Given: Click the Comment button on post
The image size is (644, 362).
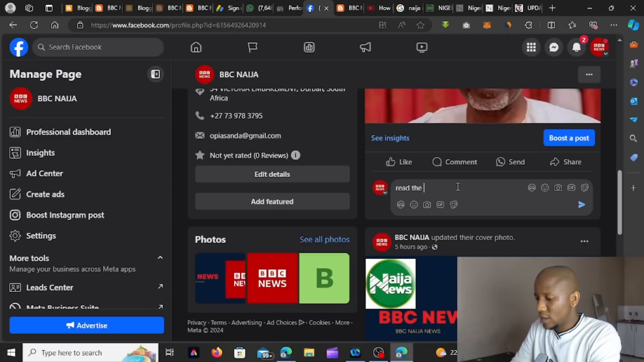Looking at the screenshot, I should pyautogui.click(x=454, y=162).
